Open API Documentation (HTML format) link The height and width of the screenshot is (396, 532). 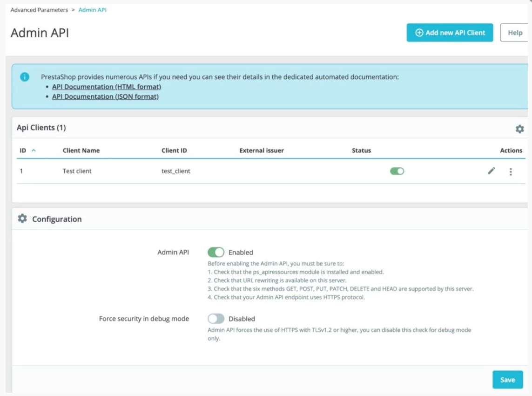coord(107,87)
